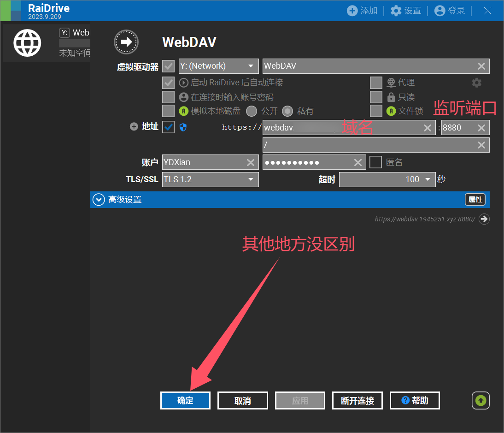Clear the password field
The height and width of the screenshot is (433, 504).
[358, 162]
